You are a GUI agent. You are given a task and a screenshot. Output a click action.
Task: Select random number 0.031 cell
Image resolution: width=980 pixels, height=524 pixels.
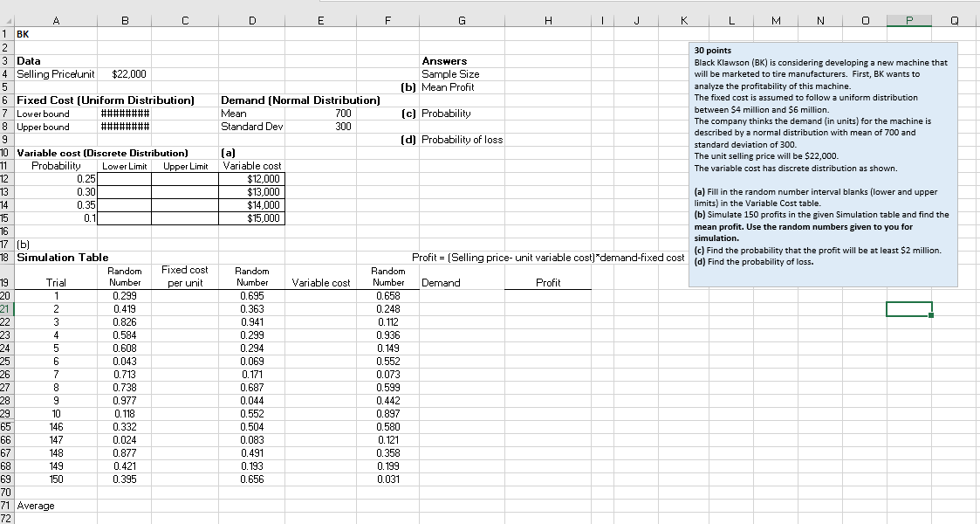coord(388,479)
